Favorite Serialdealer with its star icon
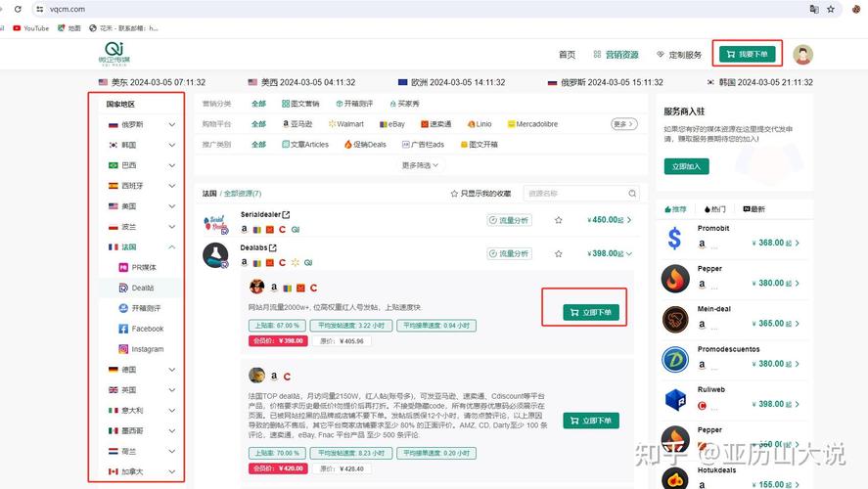The width and height of the screenshot is (868, 489). [x=559, y=220]
